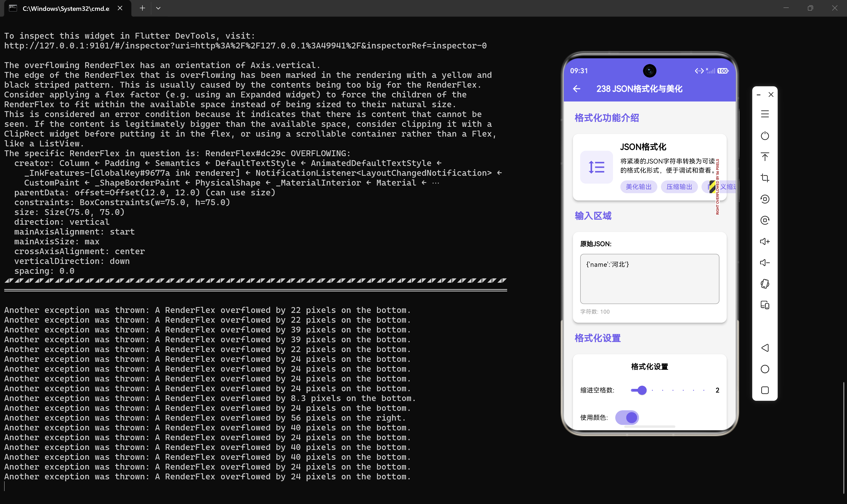Screen dimensions: 847x504
Task: Click the 'spacing: 0.0' line
Action: tap(44, 271)
